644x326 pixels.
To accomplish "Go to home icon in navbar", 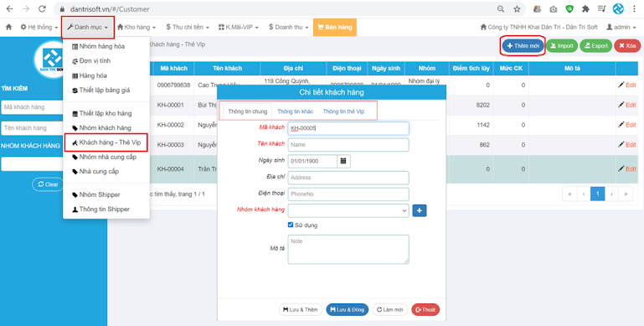I will (x=8, y=27).
